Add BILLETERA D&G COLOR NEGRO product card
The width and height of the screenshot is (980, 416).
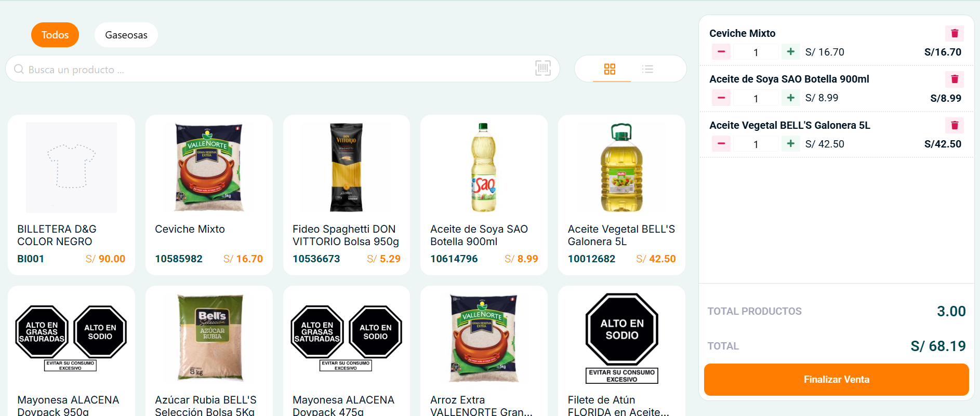point(71,195)
